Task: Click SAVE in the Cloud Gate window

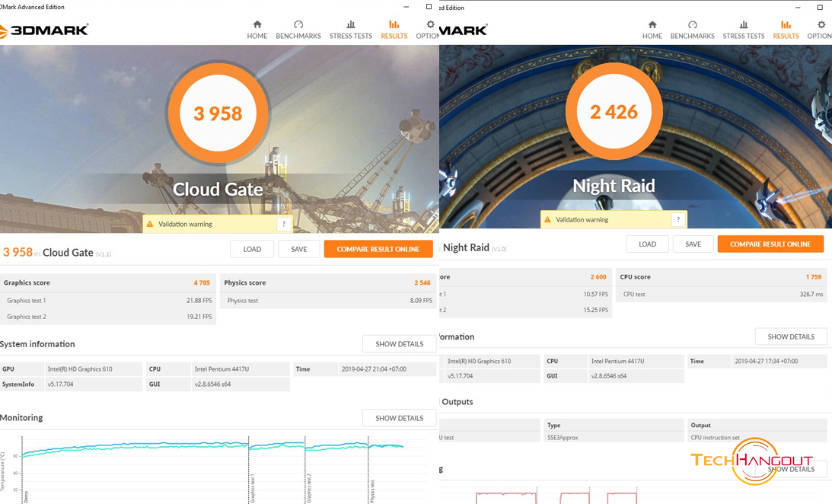Action: (298, 249)
